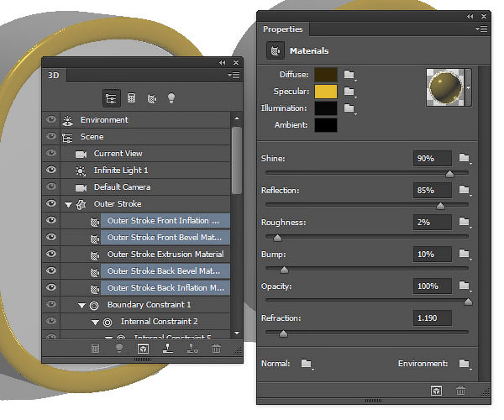Collapse the Outer Stroke tree node
504x420 pixels.
pos(68,204)
